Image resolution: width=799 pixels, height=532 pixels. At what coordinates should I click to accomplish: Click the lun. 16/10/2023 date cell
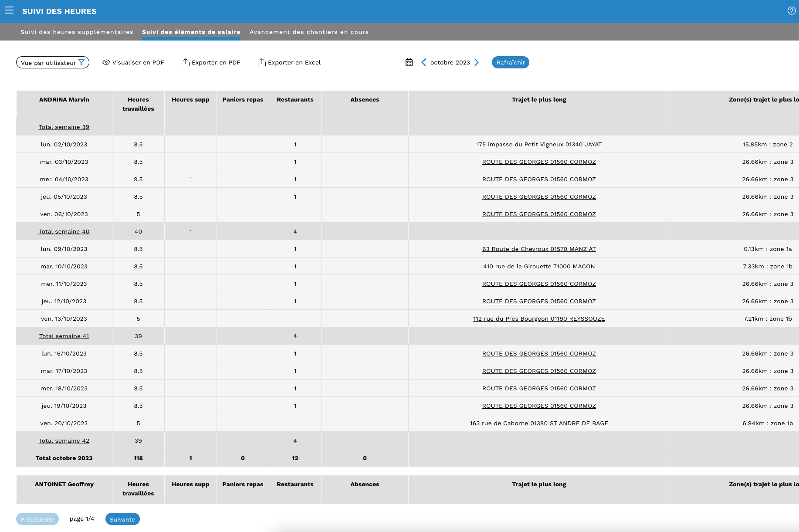click(64, 353)
